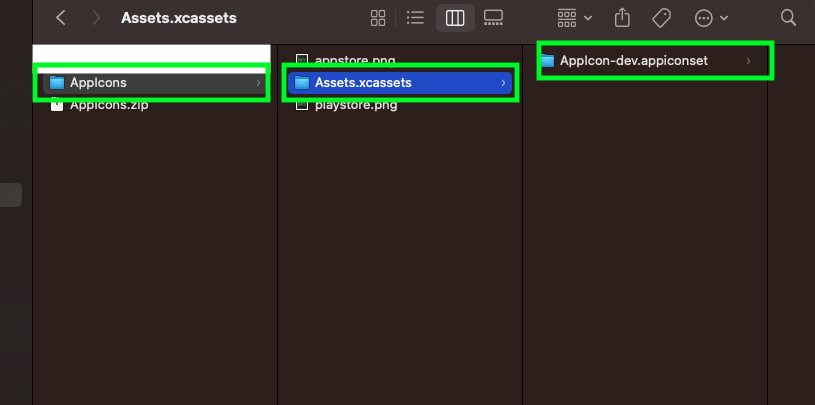Expand the AppIcon-dev.appiconset chevron
815x405 pixels.
point(748,61)
